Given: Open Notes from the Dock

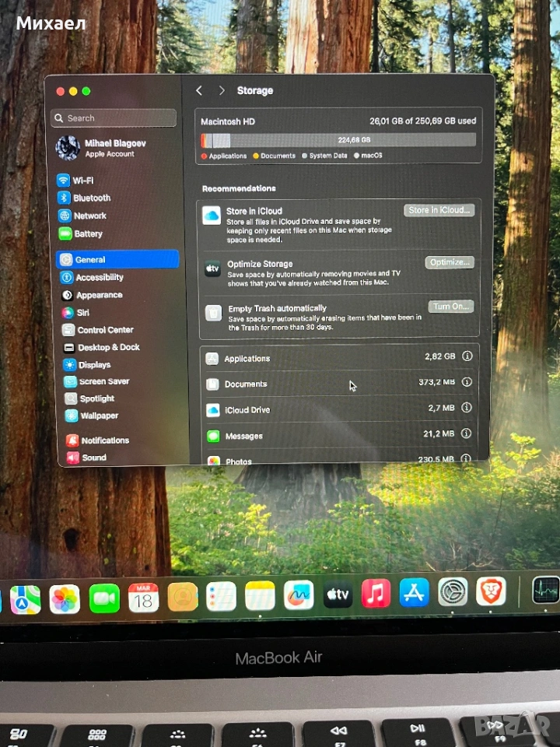Looking at the screenshot, I should [260, 595].
